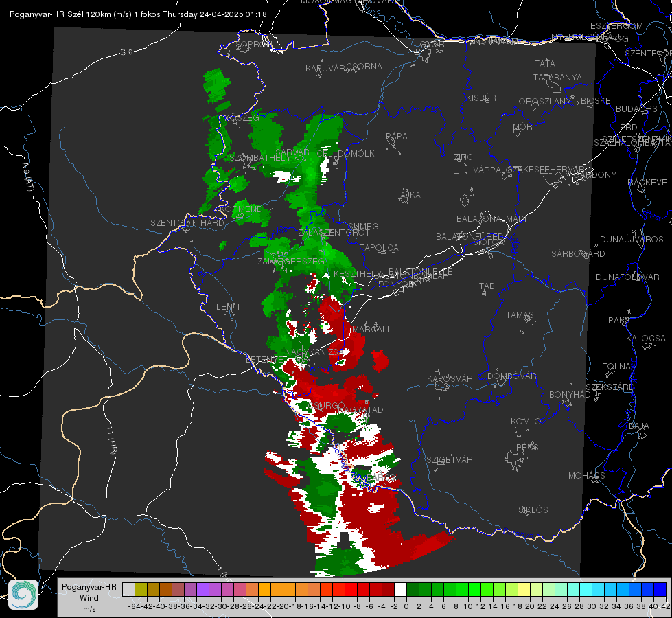Select the KAPUVAR label
The image size is (672, 618).
pos(326,69)
